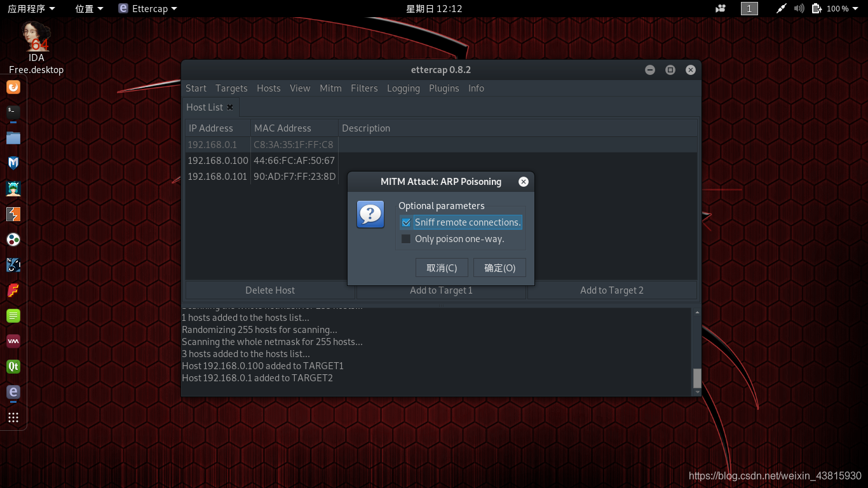Select host row 192.168.0.101
Screen dimensions: 868x488
tap(441, 177)
